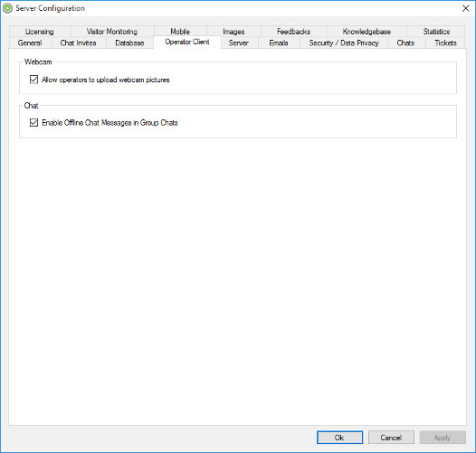Click the Server Configuration app icon
Screen dimensions: 476x453
7,8
